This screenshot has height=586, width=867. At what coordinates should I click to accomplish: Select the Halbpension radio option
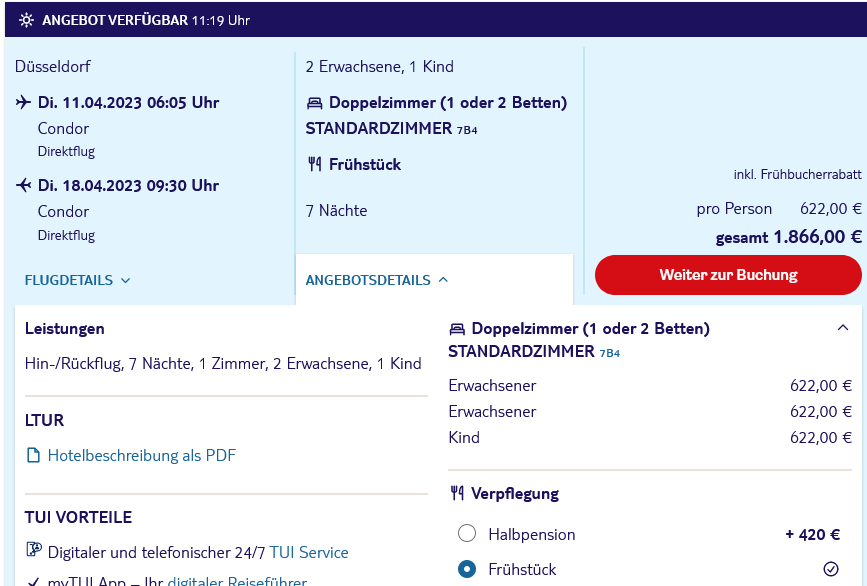click(x=467, y=533)
